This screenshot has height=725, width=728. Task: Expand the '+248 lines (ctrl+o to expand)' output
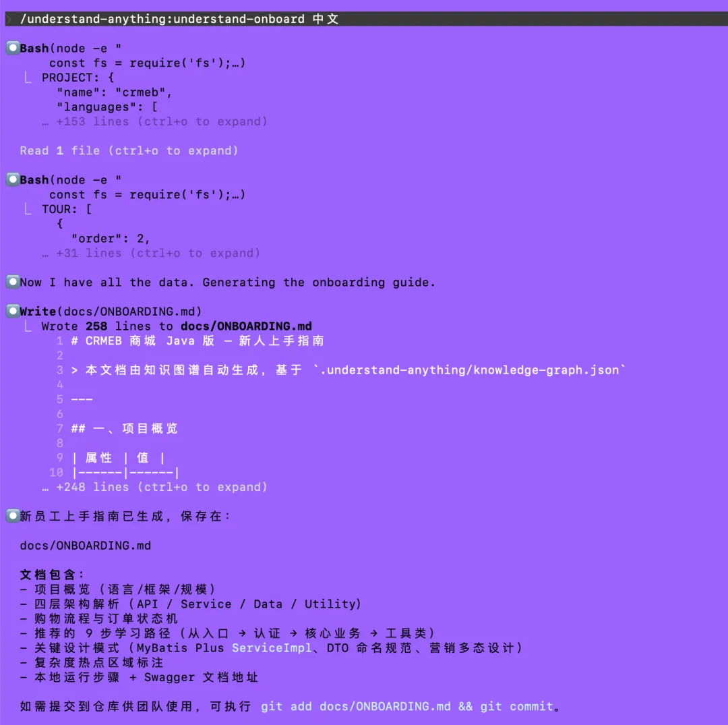[154, 487]
